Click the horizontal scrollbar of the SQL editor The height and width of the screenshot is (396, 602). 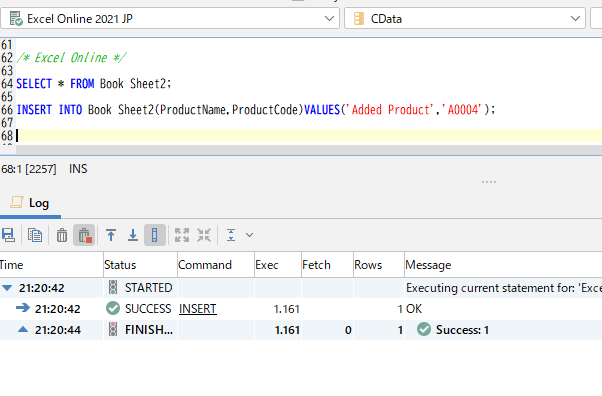pos(309,149)
